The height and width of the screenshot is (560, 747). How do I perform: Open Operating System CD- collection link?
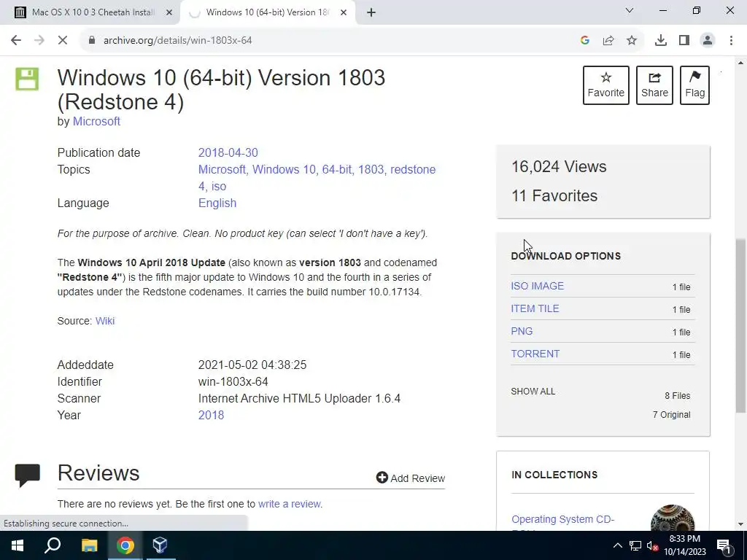tap(562, 519)
